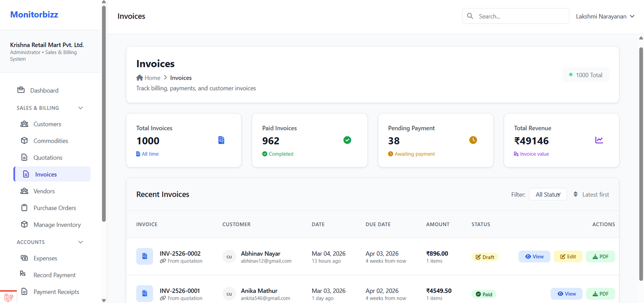Click the Customers people icon in sidebar
The height and width of the screenshot is (303, 644).
click(x=24, y=124)
